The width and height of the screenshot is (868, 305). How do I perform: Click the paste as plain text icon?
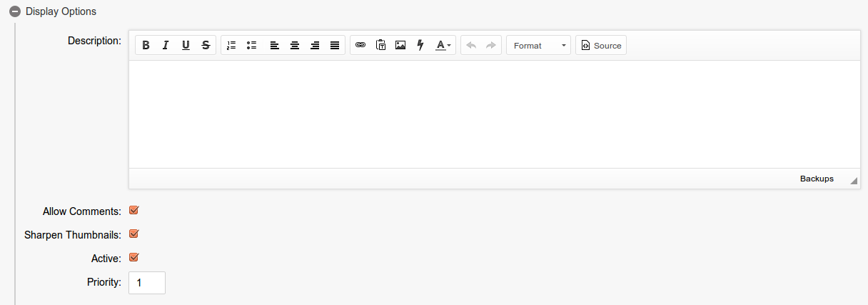click(x=380, y=46)
